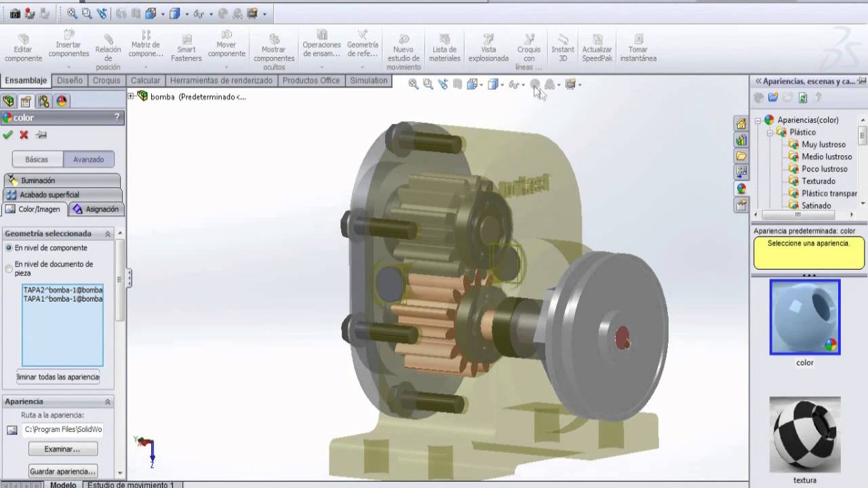
Task: Switch to the Herramientas de renderizado tab
Action: tap(221, 81)
